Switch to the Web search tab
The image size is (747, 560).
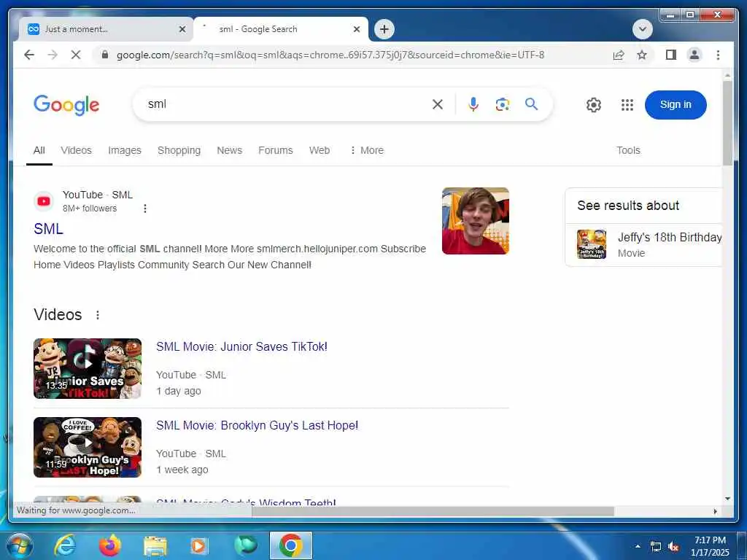[x=320, y=150]
